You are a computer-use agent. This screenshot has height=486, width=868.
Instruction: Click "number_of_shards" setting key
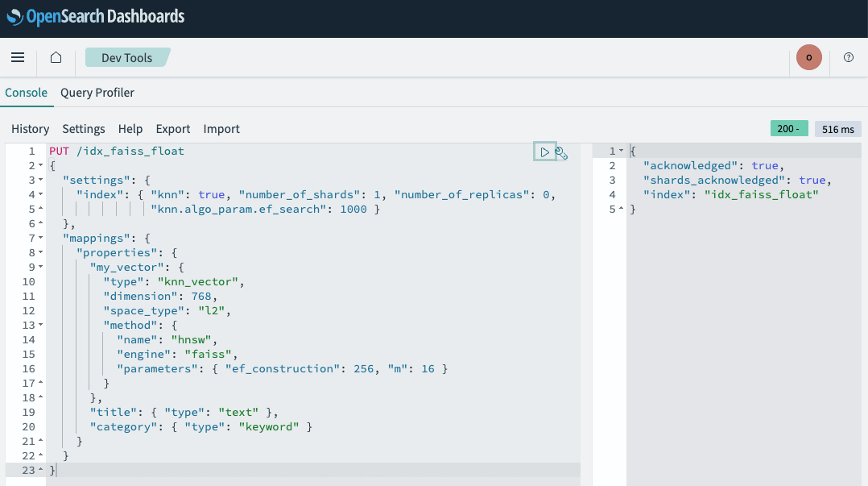300,194
